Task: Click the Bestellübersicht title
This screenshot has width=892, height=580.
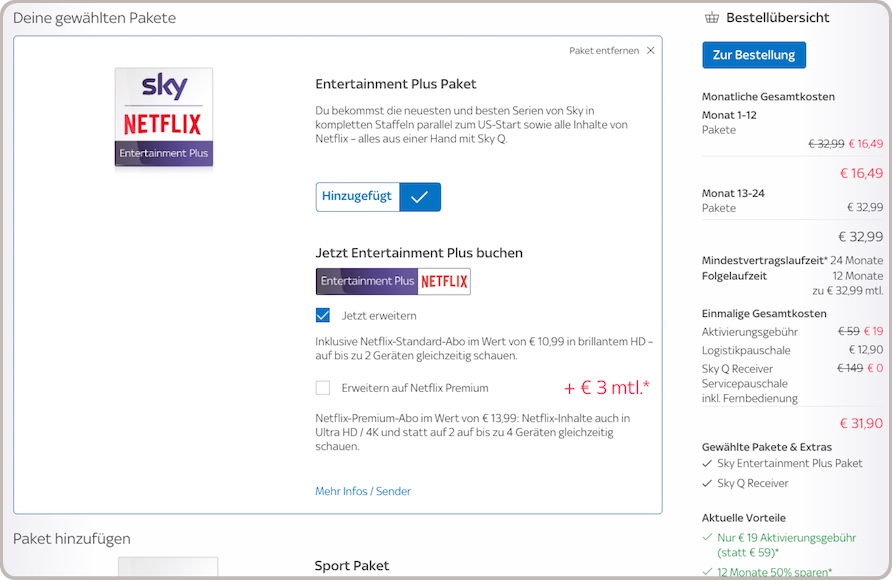Action: pyautogui.click(x=778, y=18)
